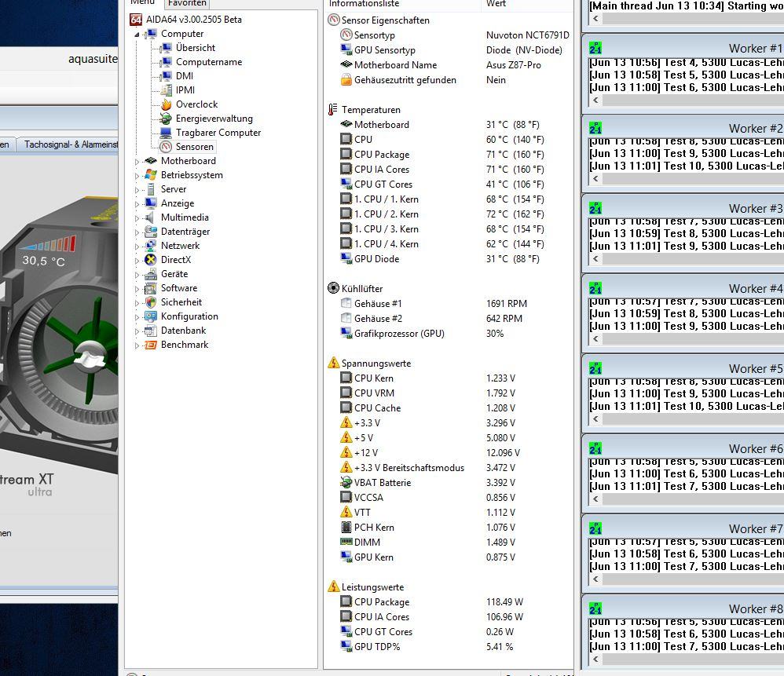Click the Betriebssystem Windows flag icon
Image resolution: width=784 pixels, height=676 pixels.
pos(151,175)
